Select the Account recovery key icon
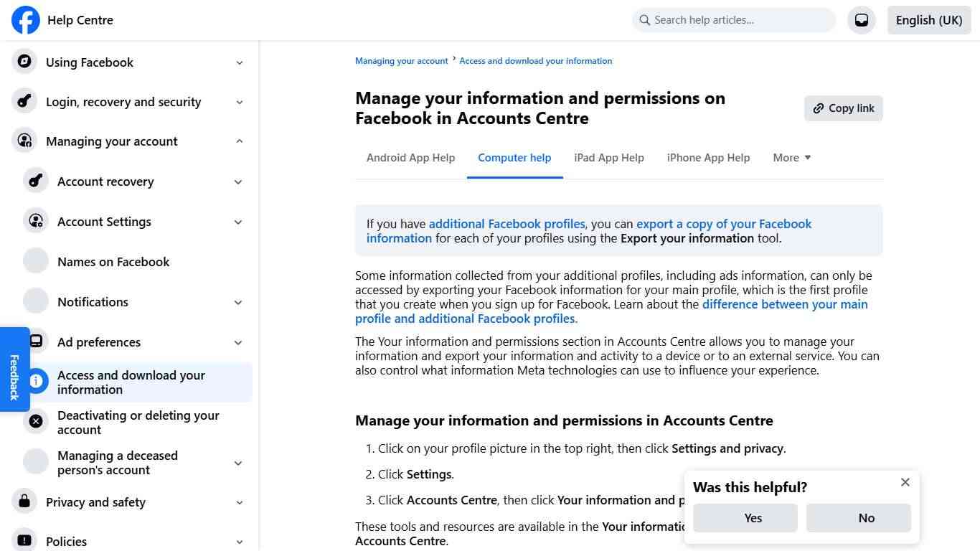Image resolution: width=980 pixels, height=551 pixels. pos(35,181)
